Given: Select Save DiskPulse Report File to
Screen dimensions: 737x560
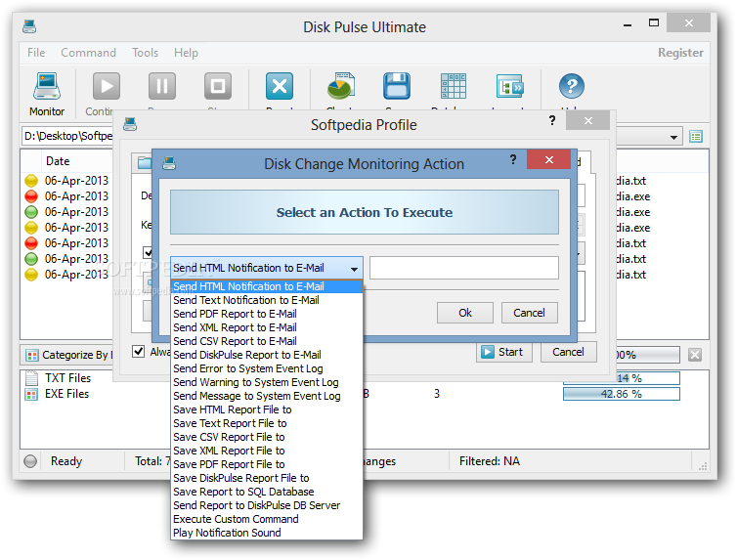Looking at the screenshot, I should [267, 478].
